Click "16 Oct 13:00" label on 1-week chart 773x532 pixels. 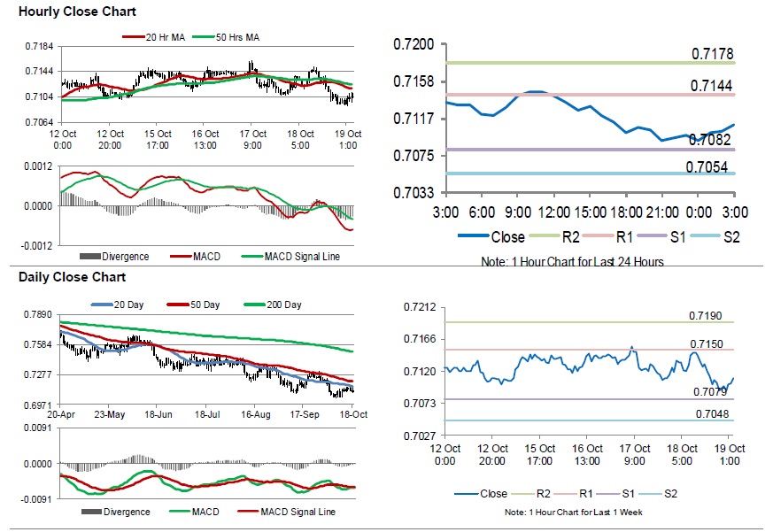click(587, 455)
